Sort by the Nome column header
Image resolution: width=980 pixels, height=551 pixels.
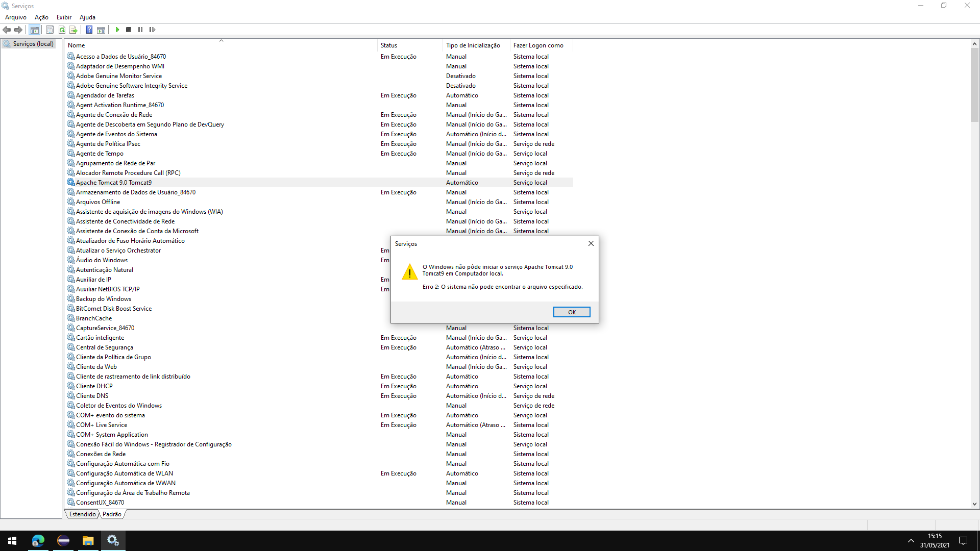(221, 45)
